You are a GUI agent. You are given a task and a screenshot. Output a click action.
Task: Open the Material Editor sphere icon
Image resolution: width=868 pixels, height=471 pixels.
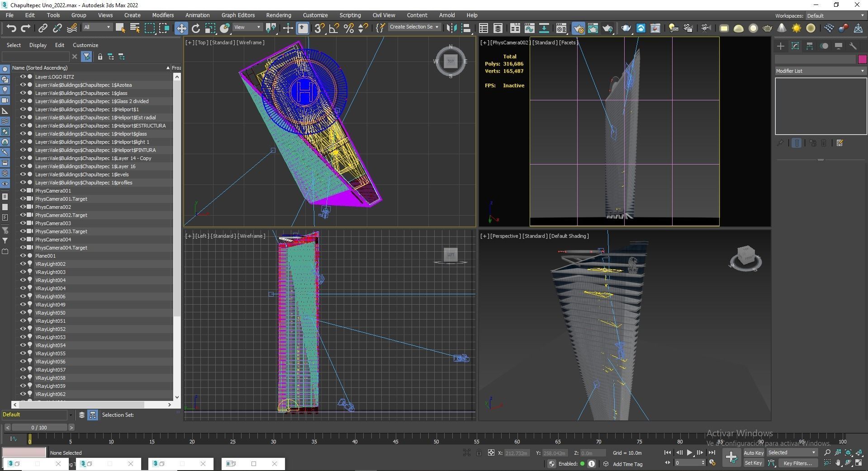(561, 28)
